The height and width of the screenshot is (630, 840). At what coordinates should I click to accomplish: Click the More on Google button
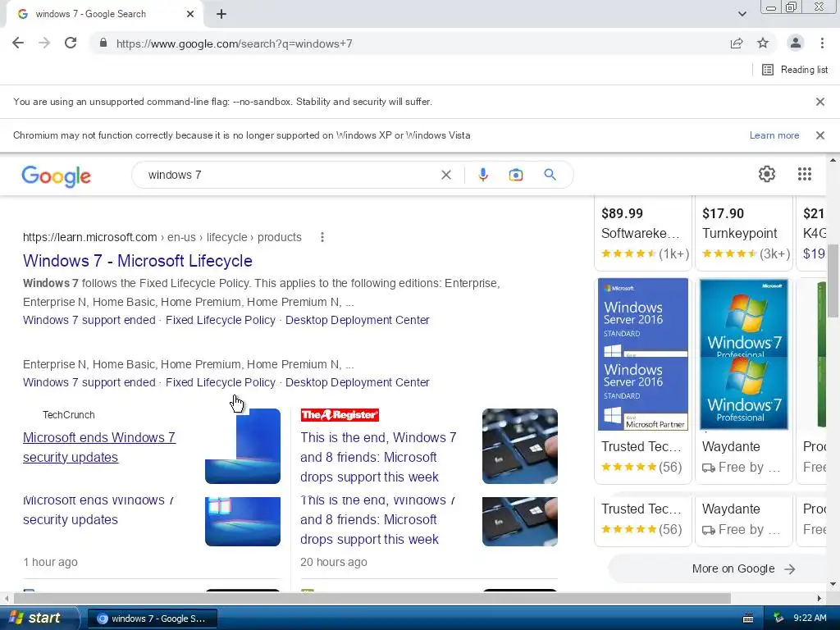[743, 569]
